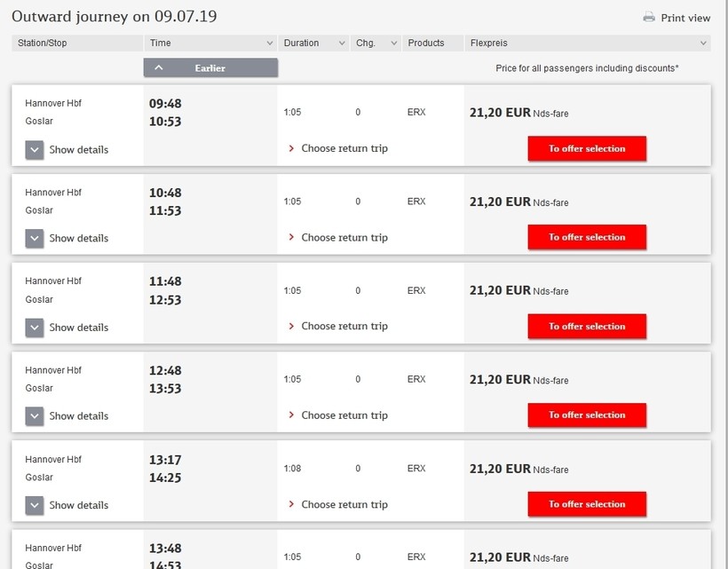Sort by Chg. column header
This screenshot has height=569, width=728.
click(376, 43)
